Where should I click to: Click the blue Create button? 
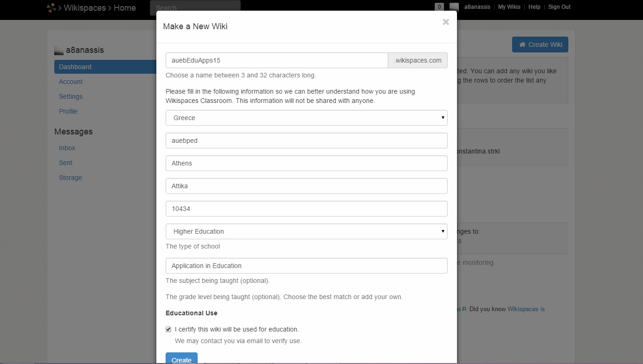click(x=181, y=358)
